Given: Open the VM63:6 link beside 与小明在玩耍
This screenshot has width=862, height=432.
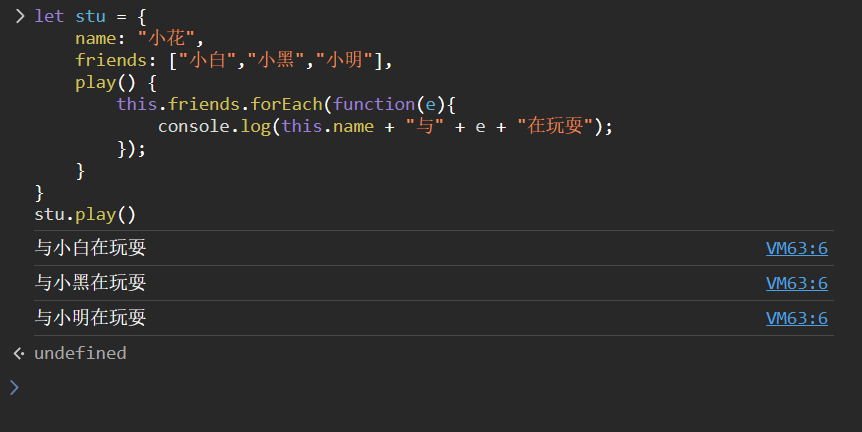Looking at the screenshot, I should pos(796,318).
